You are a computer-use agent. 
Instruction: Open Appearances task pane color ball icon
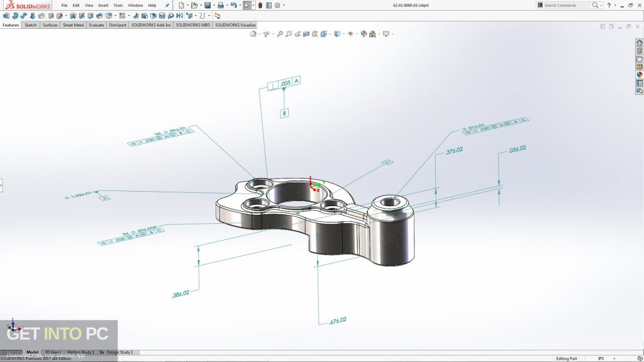tap(640, 75)
